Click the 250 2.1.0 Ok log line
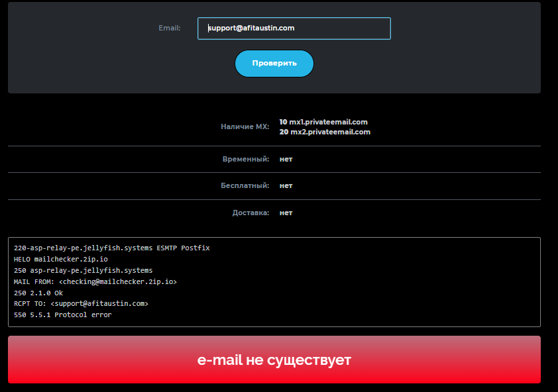558x392 pixels. (38, 293)
